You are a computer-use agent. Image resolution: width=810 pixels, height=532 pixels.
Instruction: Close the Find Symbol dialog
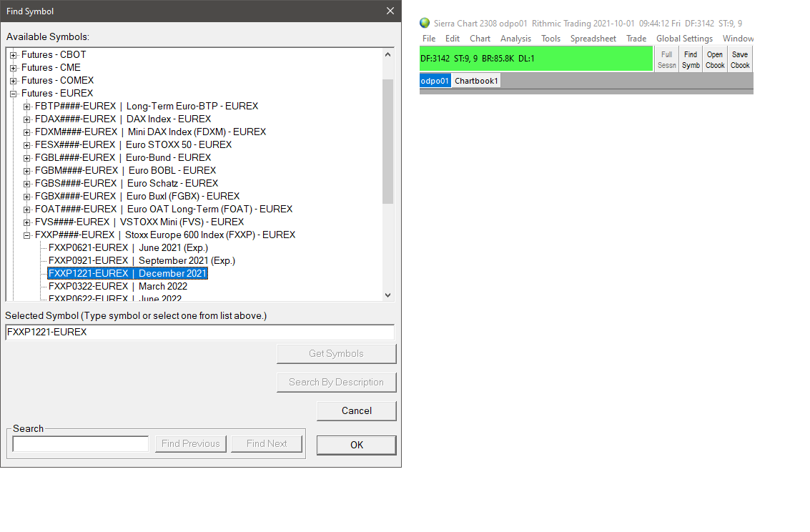[x=390, y=11]
